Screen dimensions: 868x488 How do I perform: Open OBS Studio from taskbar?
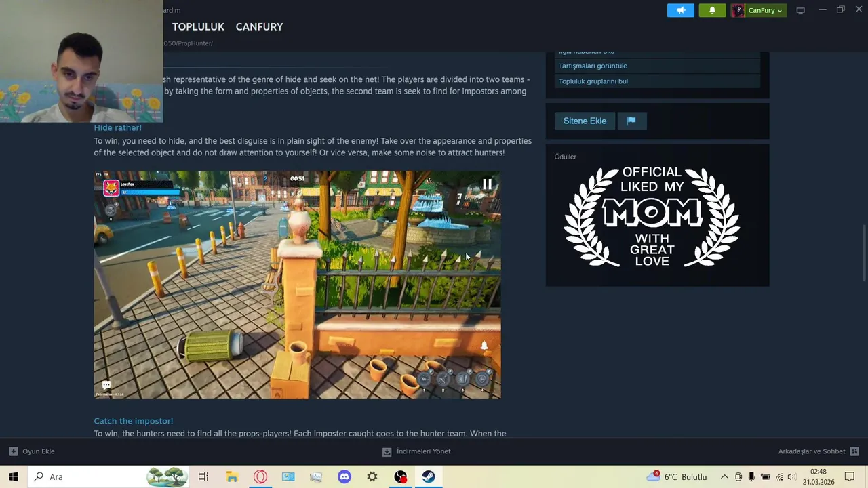(x=401, y=476)
